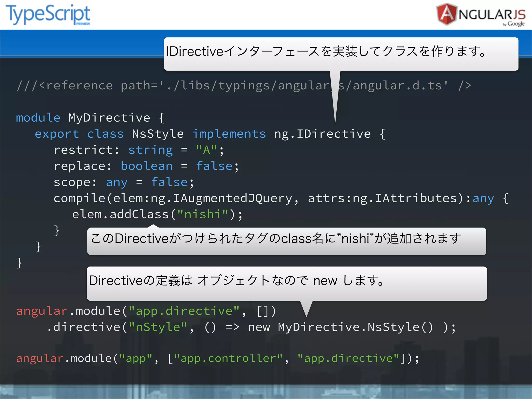Click the "Directiveの定義は" callout

(287, 283)
